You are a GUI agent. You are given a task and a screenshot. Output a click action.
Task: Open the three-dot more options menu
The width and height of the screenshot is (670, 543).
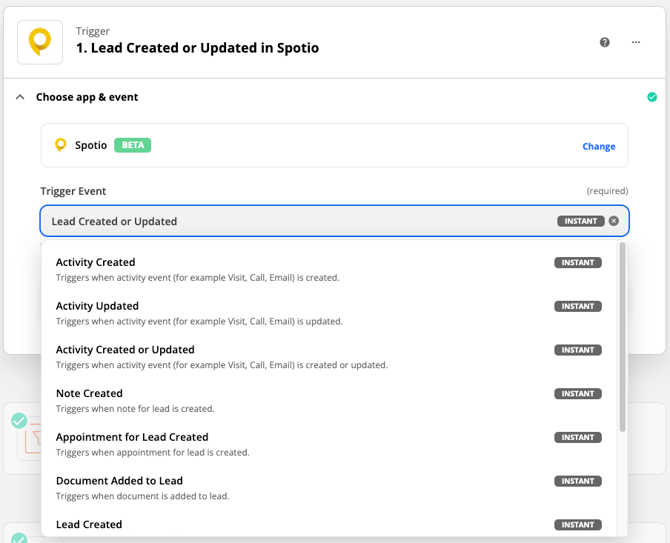pyautogui.click(x=636, y=42)
